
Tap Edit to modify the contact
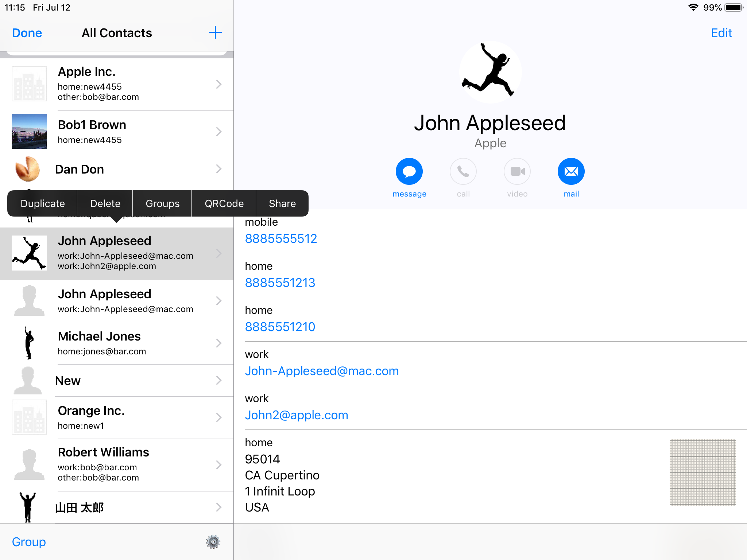[721, 33]
